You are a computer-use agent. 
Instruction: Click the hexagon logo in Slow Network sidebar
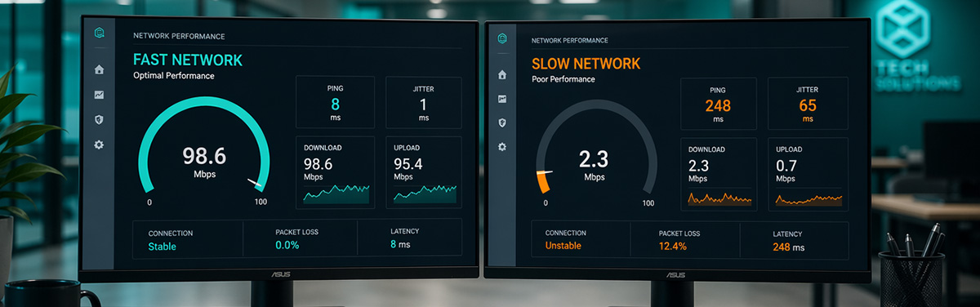502,38
